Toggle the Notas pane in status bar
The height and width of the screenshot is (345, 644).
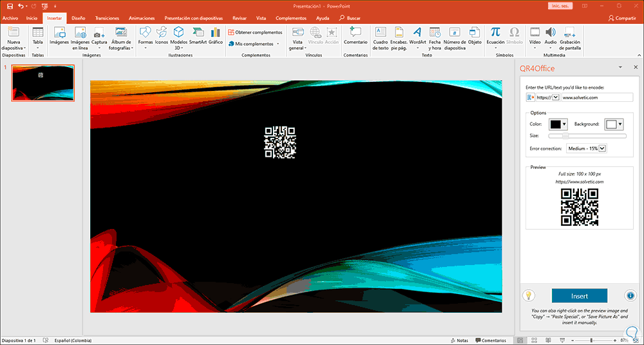tap(459, 340)
